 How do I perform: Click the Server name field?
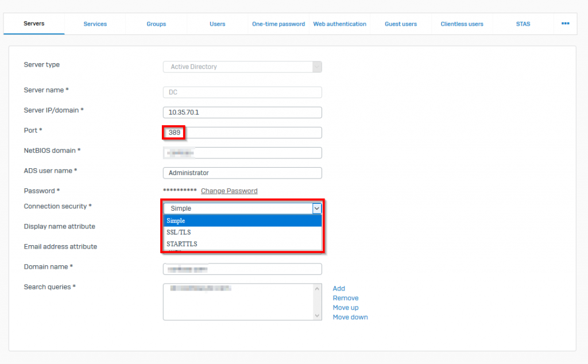[x=242, y=92]
